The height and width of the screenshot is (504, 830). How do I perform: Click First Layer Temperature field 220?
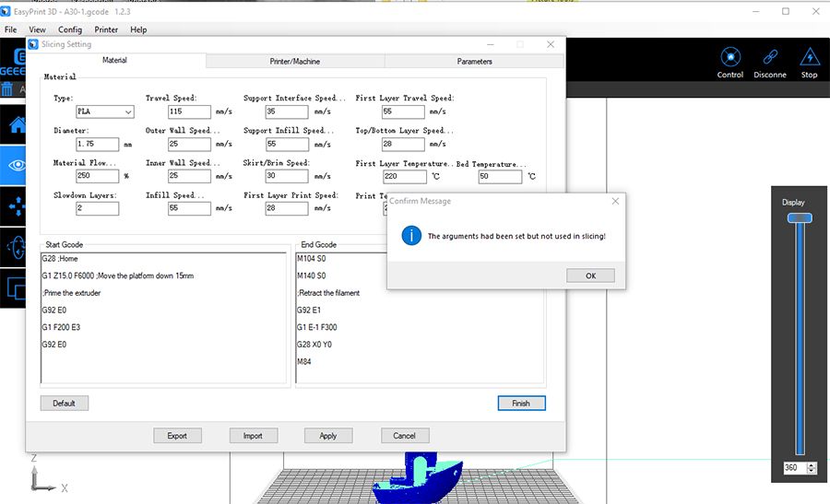pyautogui.click(x=405, y=177)
